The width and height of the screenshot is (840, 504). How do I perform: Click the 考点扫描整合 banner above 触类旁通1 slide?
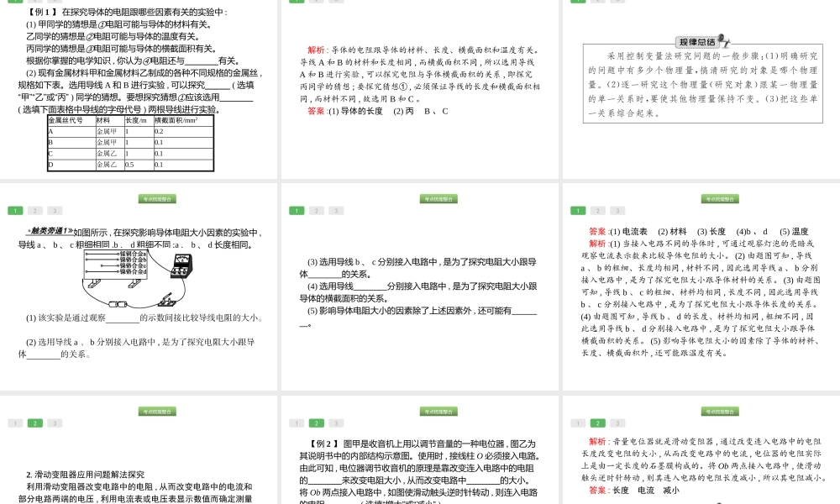click(157, 199)
